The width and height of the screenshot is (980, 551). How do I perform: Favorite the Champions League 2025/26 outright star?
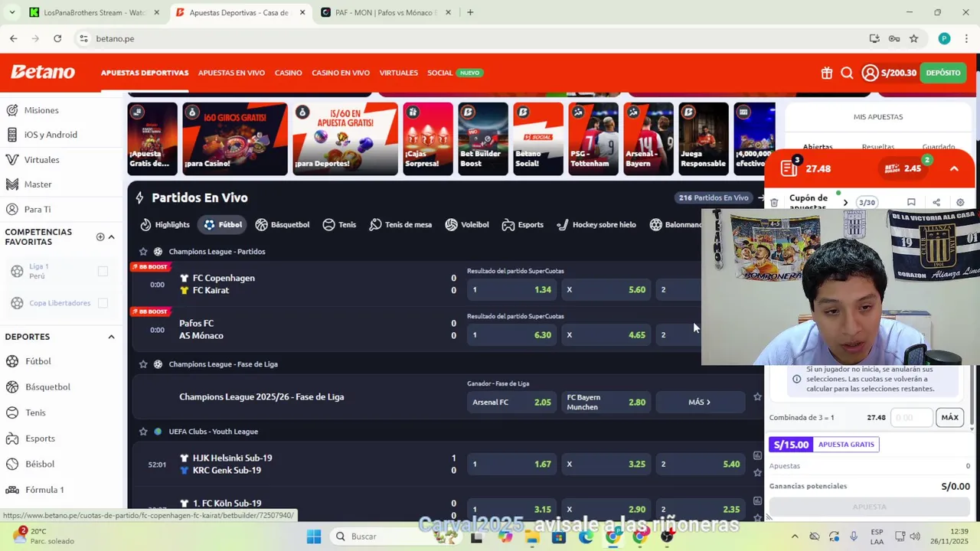click(757, 397)
